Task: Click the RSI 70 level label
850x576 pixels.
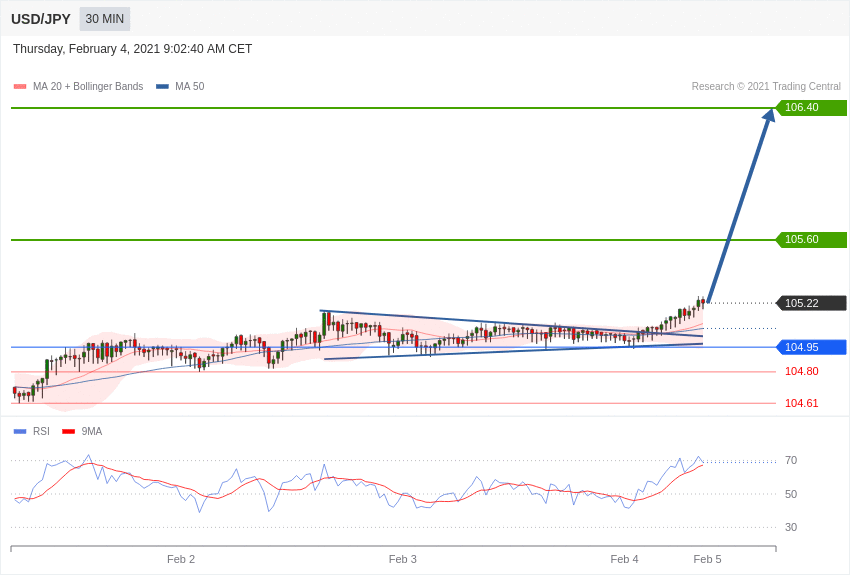Action: (x=791, y=461)
